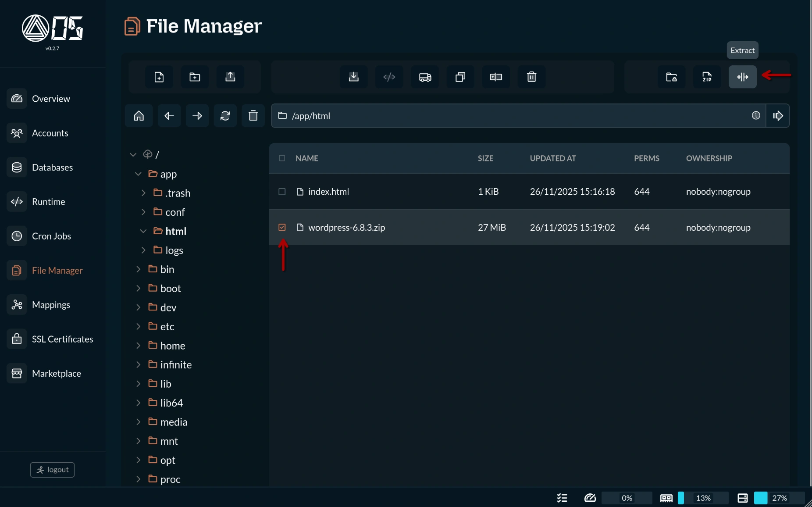Open SSL Certificates in the sidebar

point(62,339)
